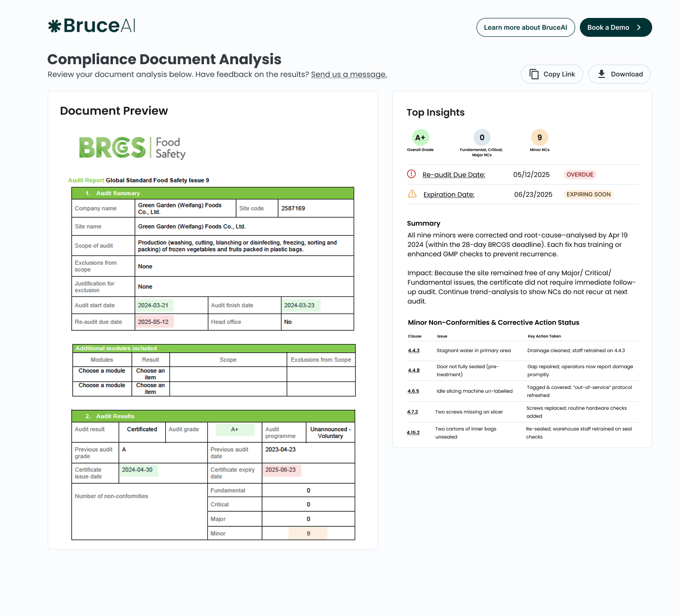Click the red overdue alert circle icon

[411, 174]
